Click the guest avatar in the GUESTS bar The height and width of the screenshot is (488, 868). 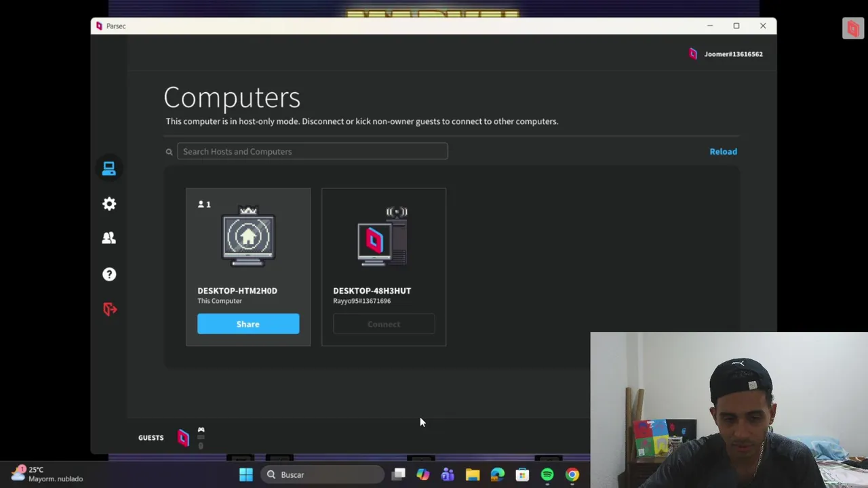point(183,438)
